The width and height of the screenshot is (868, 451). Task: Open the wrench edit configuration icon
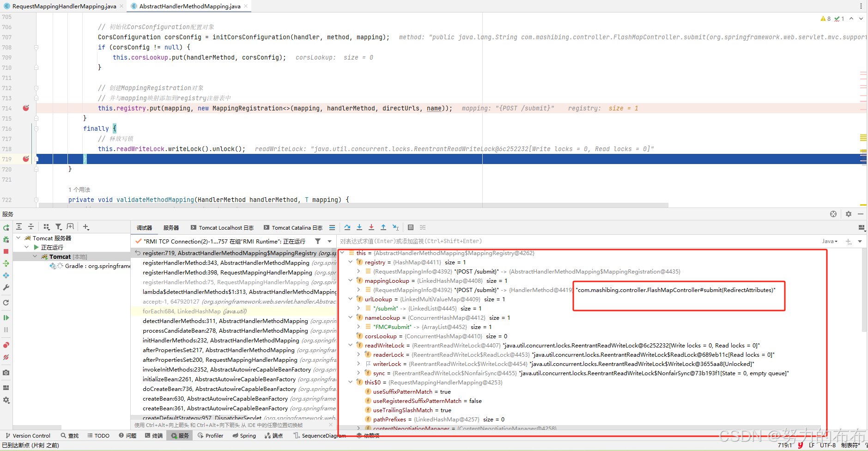(6, 287)
